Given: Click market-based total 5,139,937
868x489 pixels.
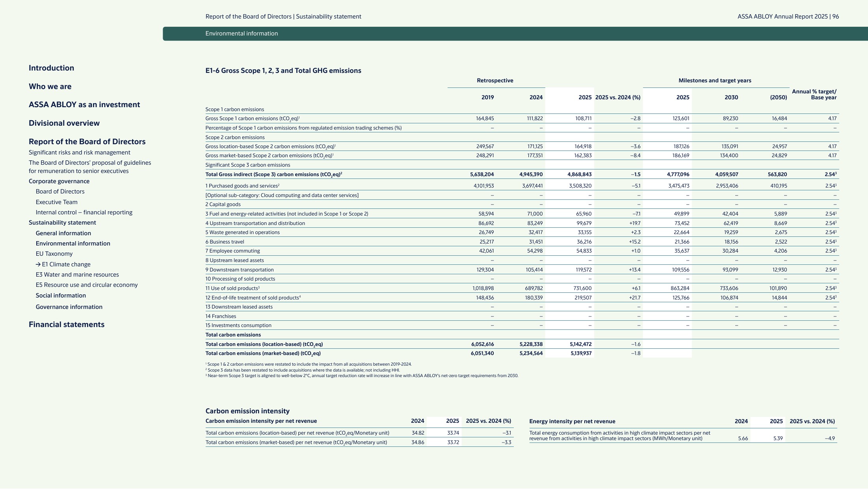Looking at the screenshot, I should pos(581,353).
